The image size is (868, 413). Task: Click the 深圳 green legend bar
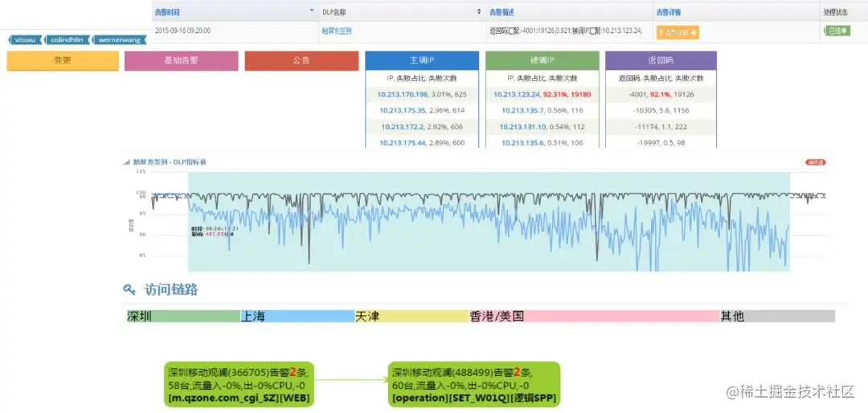(x=183, y=316)
